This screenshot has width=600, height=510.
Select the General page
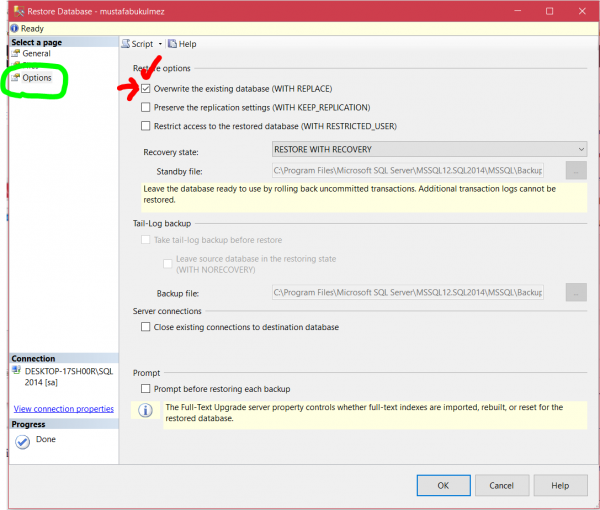[x=36, y=54]
